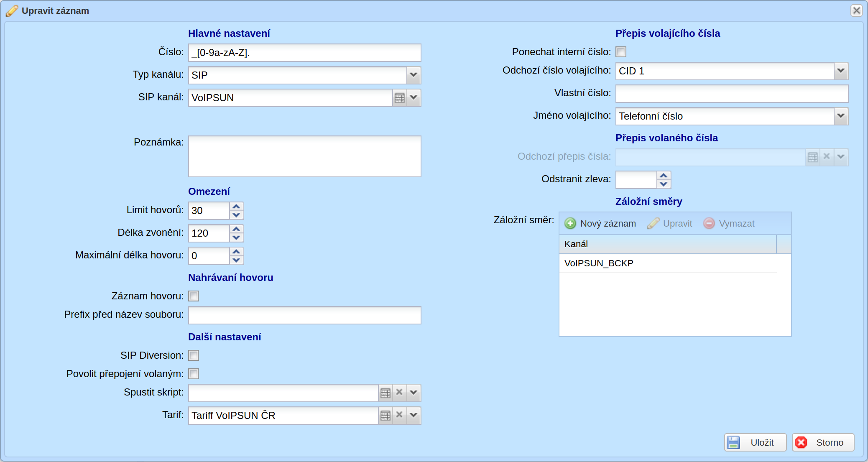Open Jméno volajícího dropdown
This screenshot has height=462, width=868.
pos(841,116)
